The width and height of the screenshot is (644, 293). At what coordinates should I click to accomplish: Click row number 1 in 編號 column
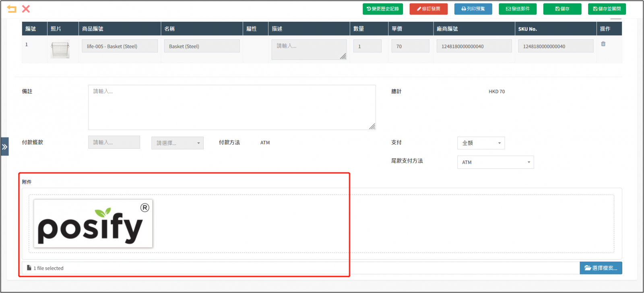click(x=27, y=45)
